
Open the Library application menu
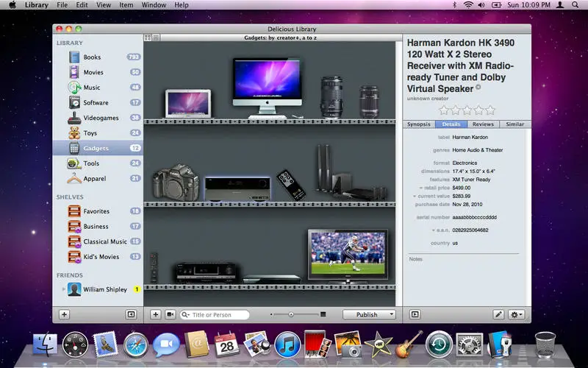pyautogui.click(x=36, y=5)
